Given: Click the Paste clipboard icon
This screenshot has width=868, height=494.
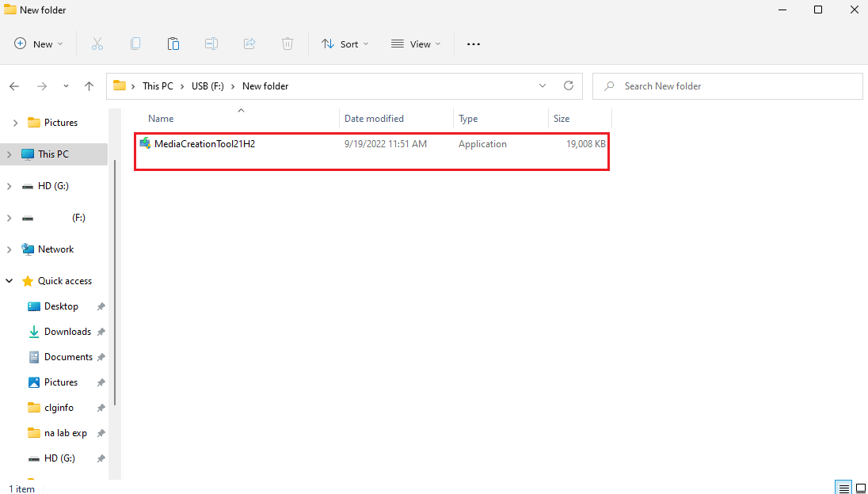Looking at the screenshot, I should pyautogui.click(x=173, y=44).
